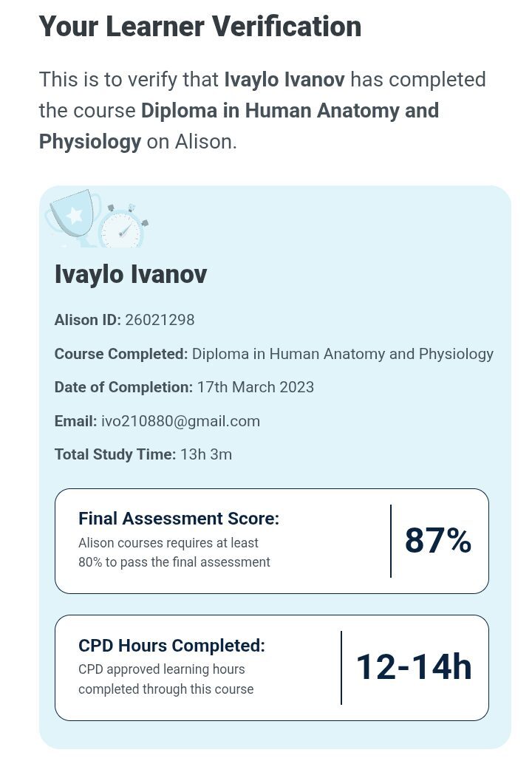The image size is (532, 758).
Task: Click the "Your Learner Verification" heading
Action: click(200, 27)
